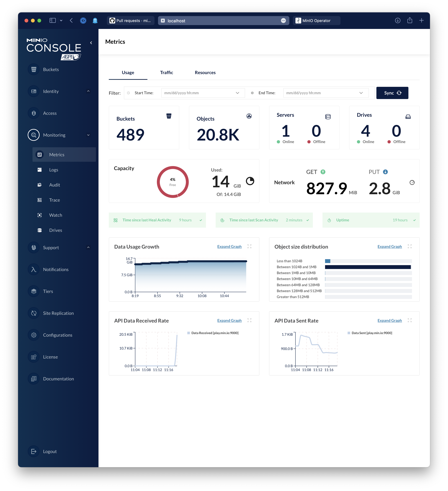Image resolution: width=448 pixels, height=491 pixels.
Task: Click Expand Graph for Data Usage Growth
Action: click(229, 246)
